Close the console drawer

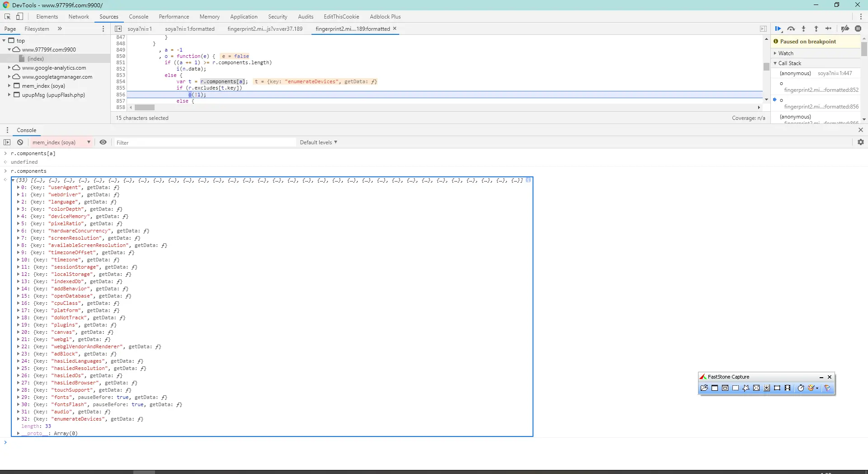tap(860, 130)
